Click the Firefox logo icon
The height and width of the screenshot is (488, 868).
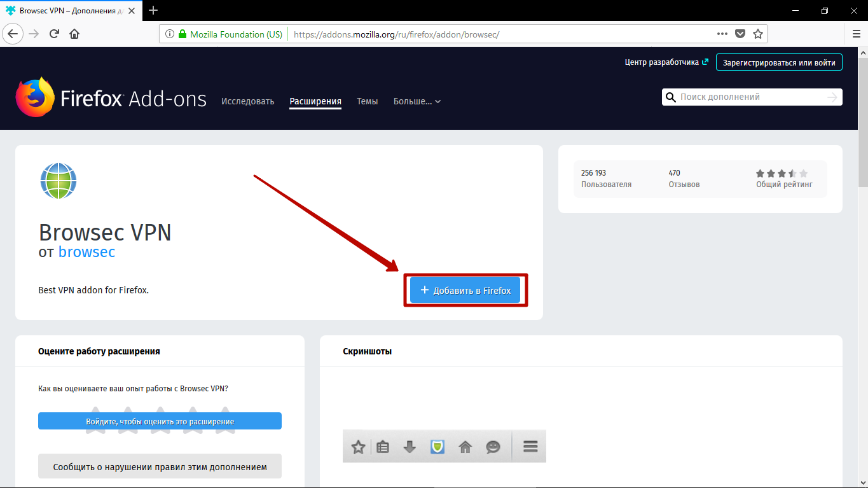(x=35, y=97)
